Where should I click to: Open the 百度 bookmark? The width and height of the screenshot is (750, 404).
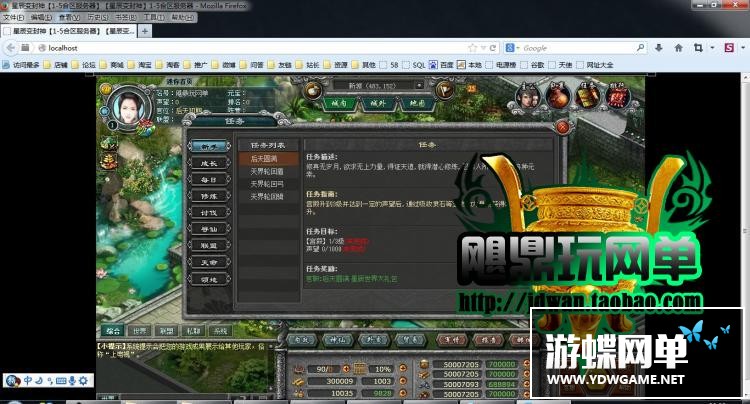[441, 65]
